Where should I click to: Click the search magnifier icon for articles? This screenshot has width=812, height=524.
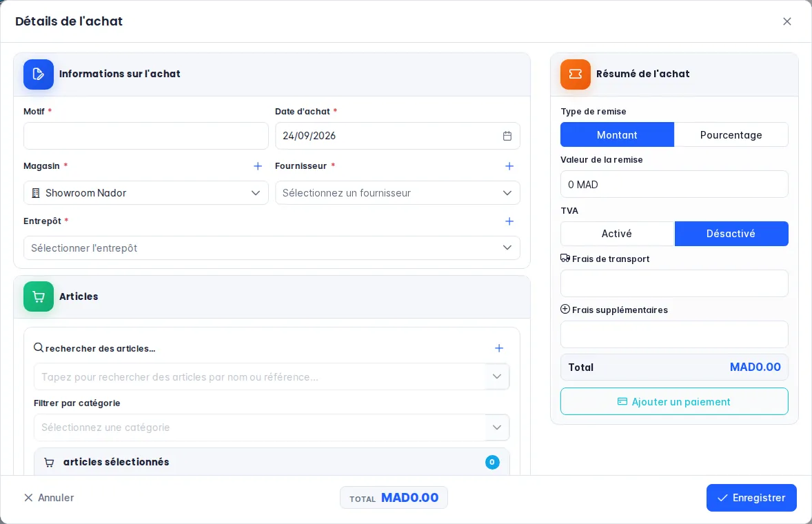tap(39, 347)
